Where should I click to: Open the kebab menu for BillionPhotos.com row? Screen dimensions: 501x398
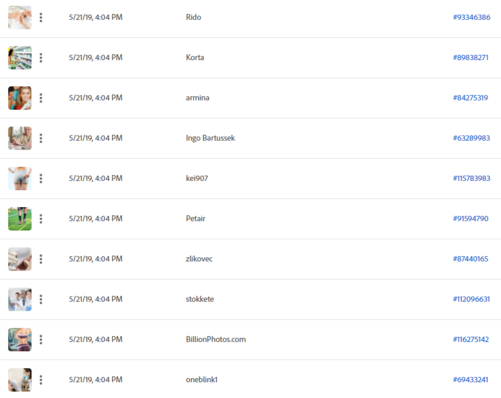click(41, 339)
